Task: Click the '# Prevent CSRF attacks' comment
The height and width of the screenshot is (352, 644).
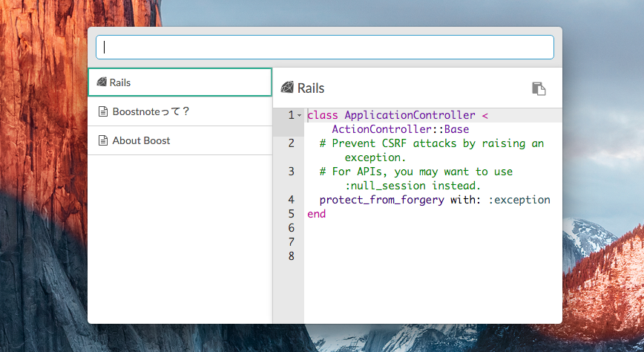Action: 388,143
